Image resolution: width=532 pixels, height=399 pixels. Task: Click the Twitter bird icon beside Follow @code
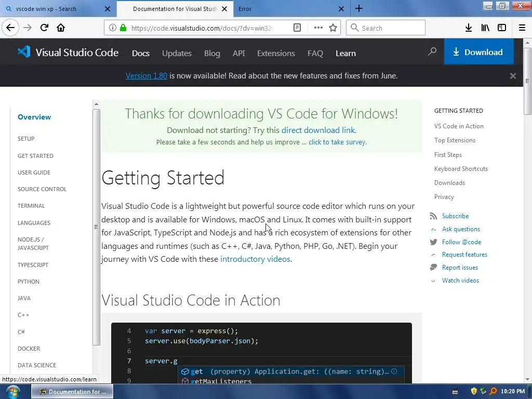click(x=433, y=242)
